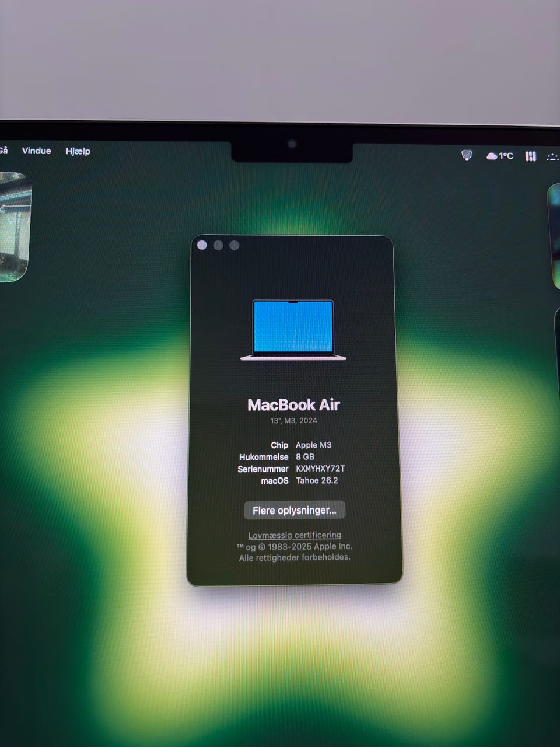Select the serial number KXMYHXY72T

[x=320, y=469]
